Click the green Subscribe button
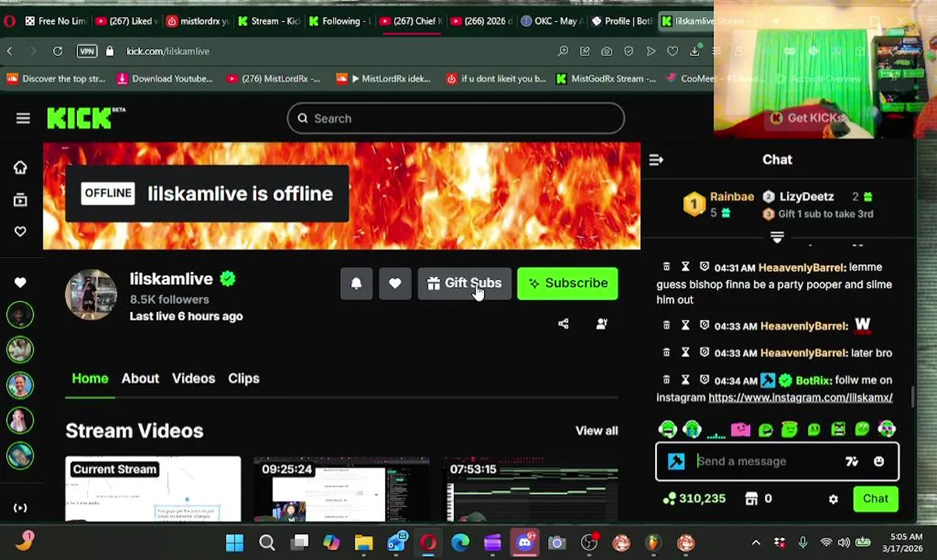The image size is (937, 560). [567, 283]
